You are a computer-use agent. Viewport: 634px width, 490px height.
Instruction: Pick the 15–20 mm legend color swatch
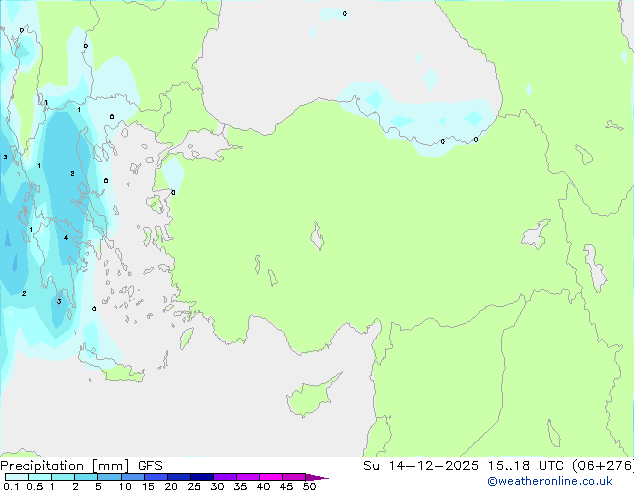(155, 477)
